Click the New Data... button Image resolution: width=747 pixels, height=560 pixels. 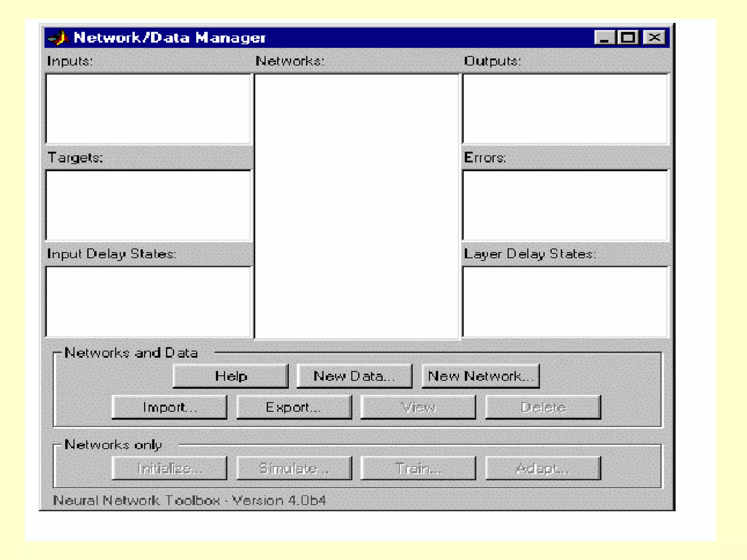point(355,376)
